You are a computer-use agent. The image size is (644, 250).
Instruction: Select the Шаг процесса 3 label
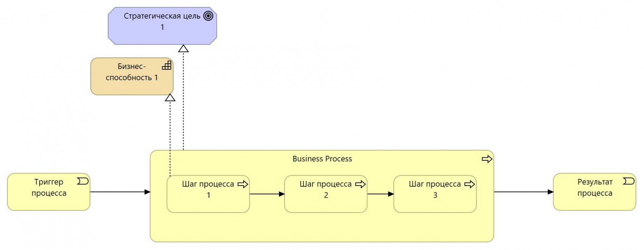tap(435, 190)
